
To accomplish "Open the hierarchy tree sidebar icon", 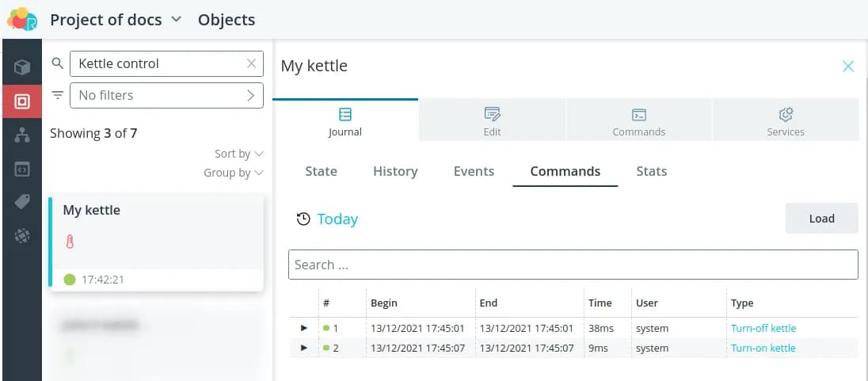I will [x=22, y=135].
